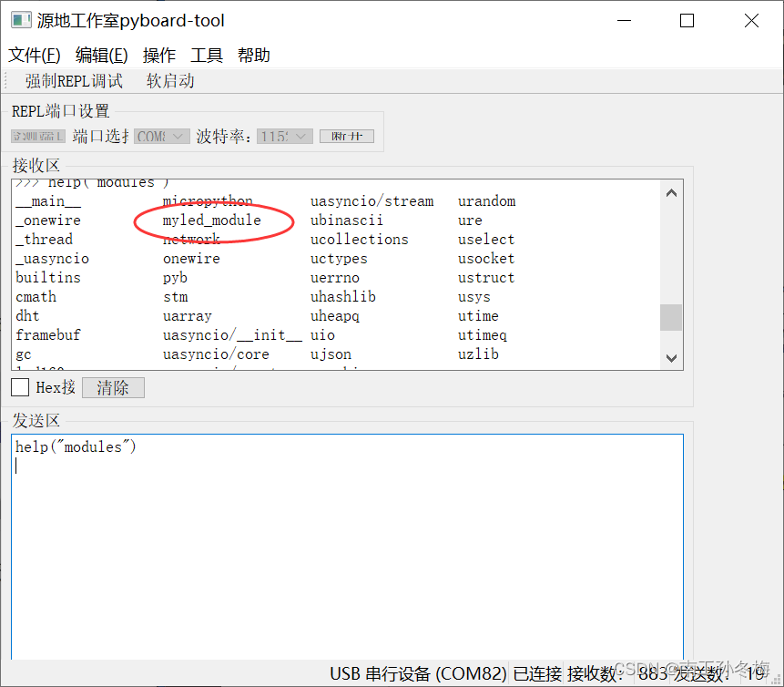Click inside the send area text box
The height and width of the screenshot is (687, 784).
point(347,547)
